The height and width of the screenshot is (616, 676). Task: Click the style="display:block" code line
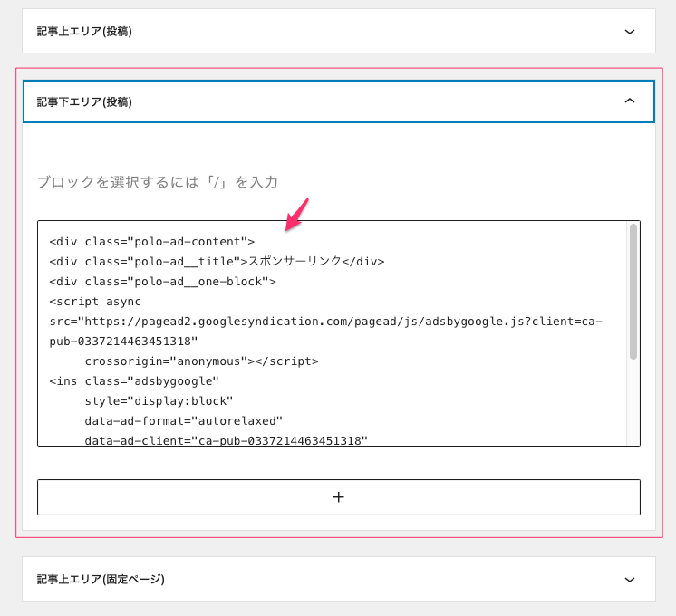click(159, 401)
